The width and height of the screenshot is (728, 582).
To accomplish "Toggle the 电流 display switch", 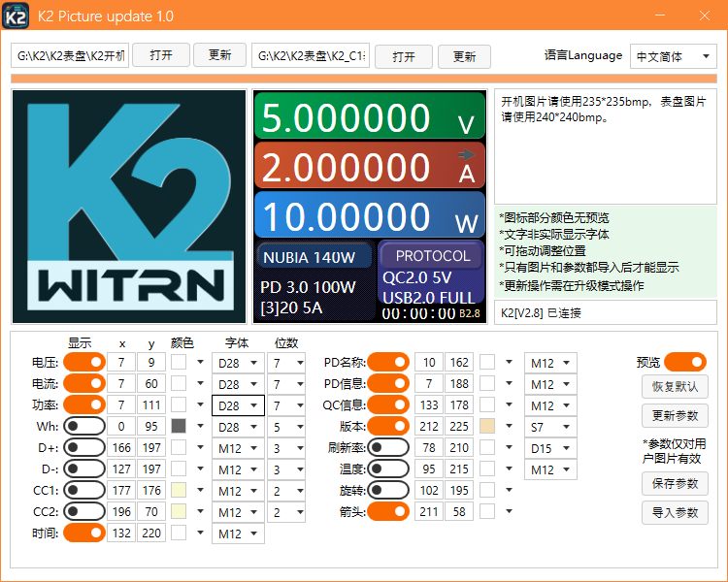I will [x=84, y=383].
